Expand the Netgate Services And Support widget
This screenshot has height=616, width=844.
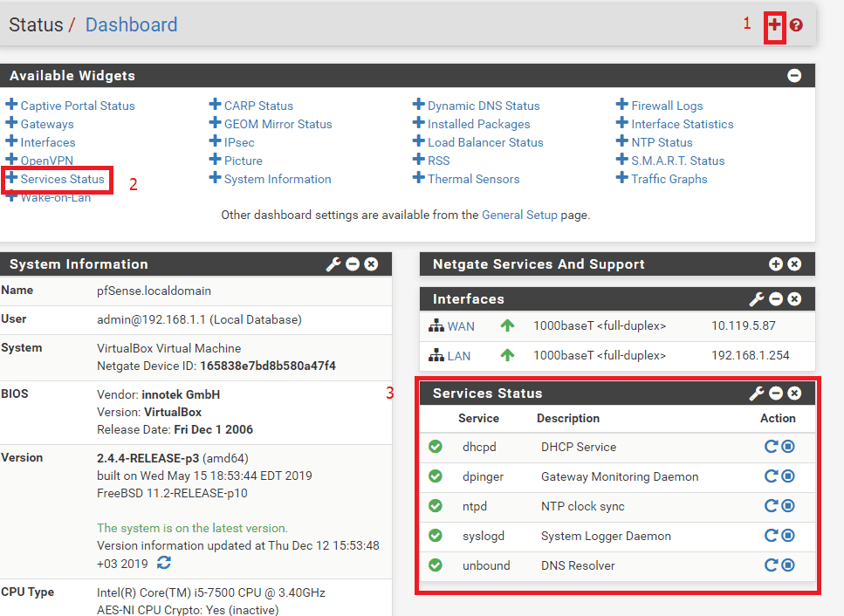(x=776, y=264)
